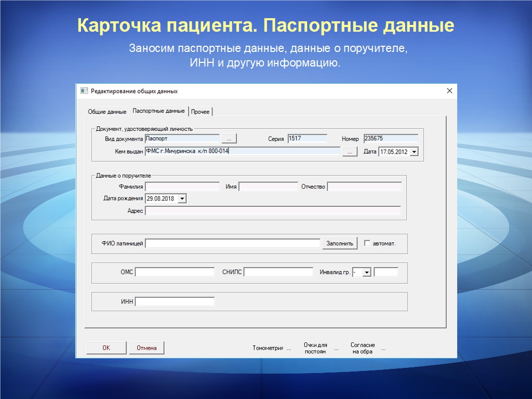
Task: Open the Прочее tab
Action: pyautogui.click(x=201, y=112)
